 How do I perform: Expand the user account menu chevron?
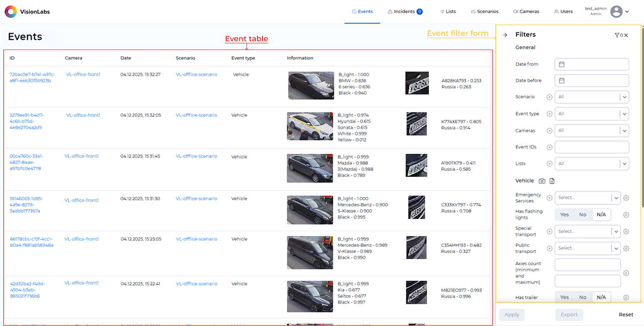tap(628, 12)
